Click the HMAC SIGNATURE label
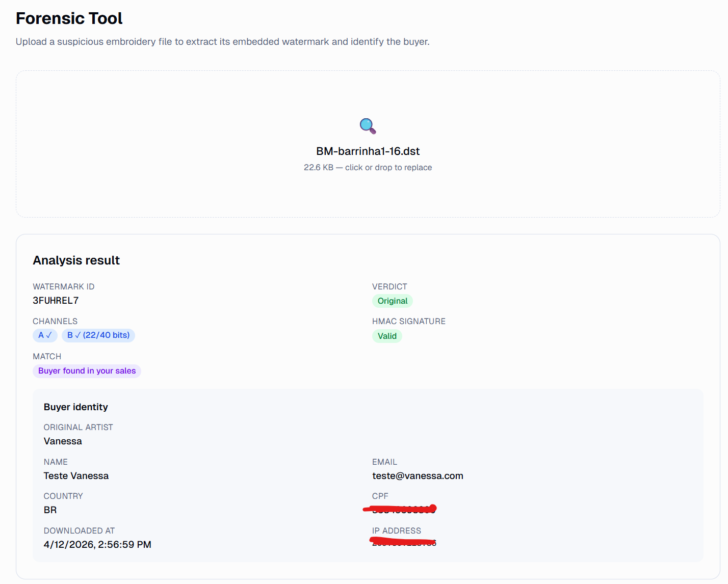The height and width of the screenshot is (584, 728). point(408,322)
